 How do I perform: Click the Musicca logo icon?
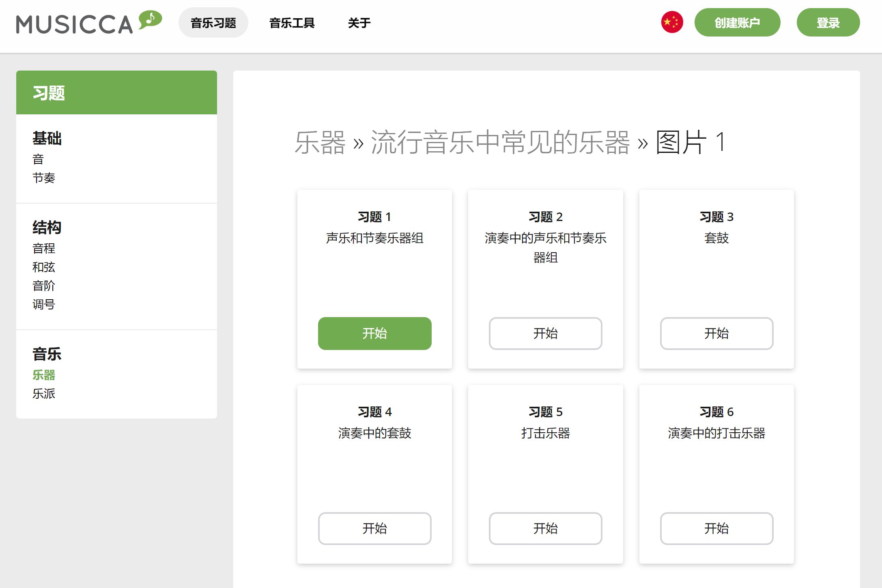tap(150, 19)
